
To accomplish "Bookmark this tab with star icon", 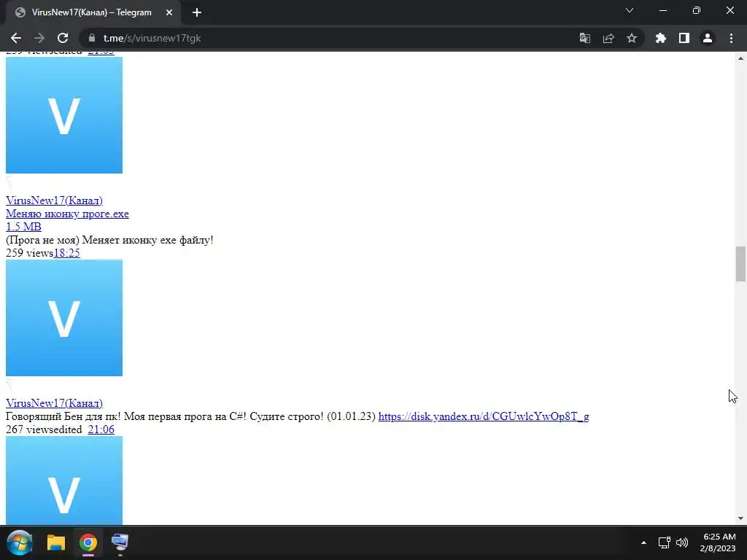I will click(x=632, y=38).
